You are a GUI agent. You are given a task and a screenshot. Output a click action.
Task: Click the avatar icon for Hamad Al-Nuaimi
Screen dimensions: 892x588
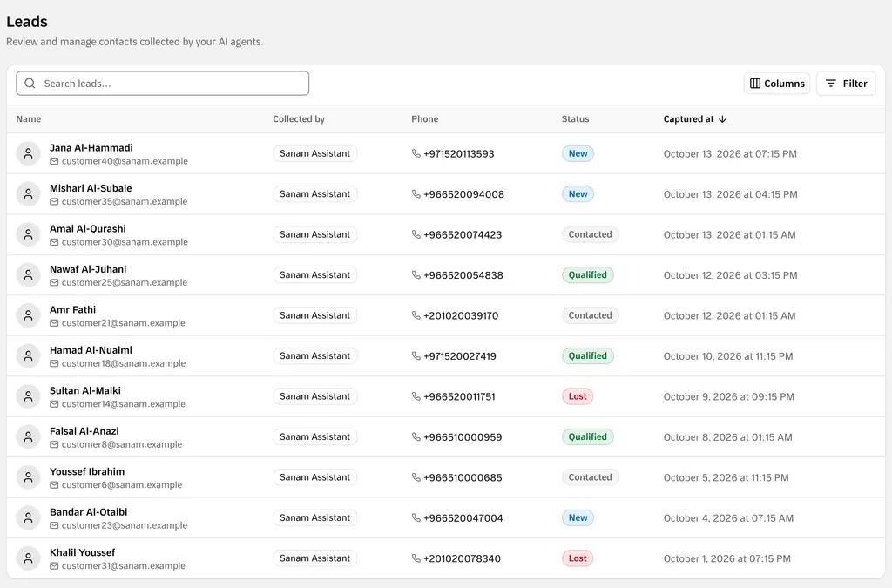click(28, 356)
